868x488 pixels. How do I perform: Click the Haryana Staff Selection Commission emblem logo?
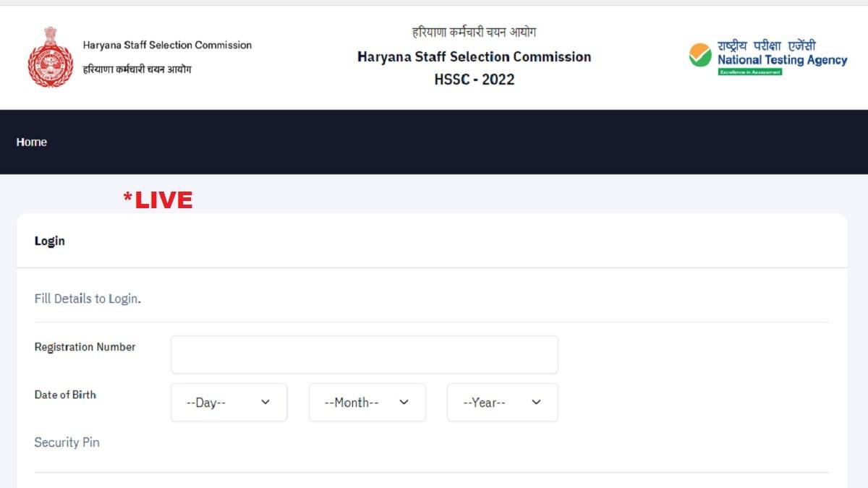(48, 57)
